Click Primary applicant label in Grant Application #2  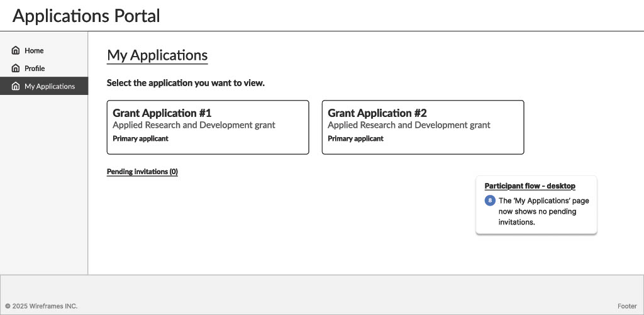pos(355,138)
